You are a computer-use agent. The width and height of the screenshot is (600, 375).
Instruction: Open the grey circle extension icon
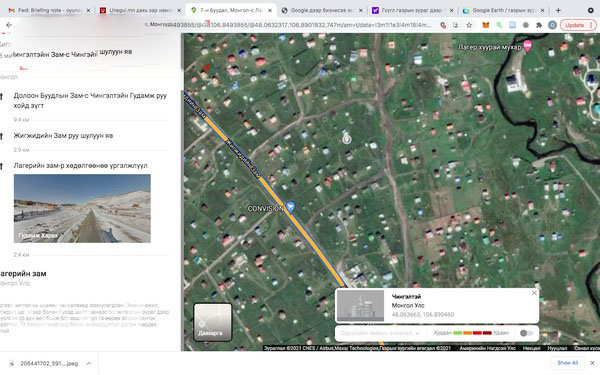(x=526, y=25)
